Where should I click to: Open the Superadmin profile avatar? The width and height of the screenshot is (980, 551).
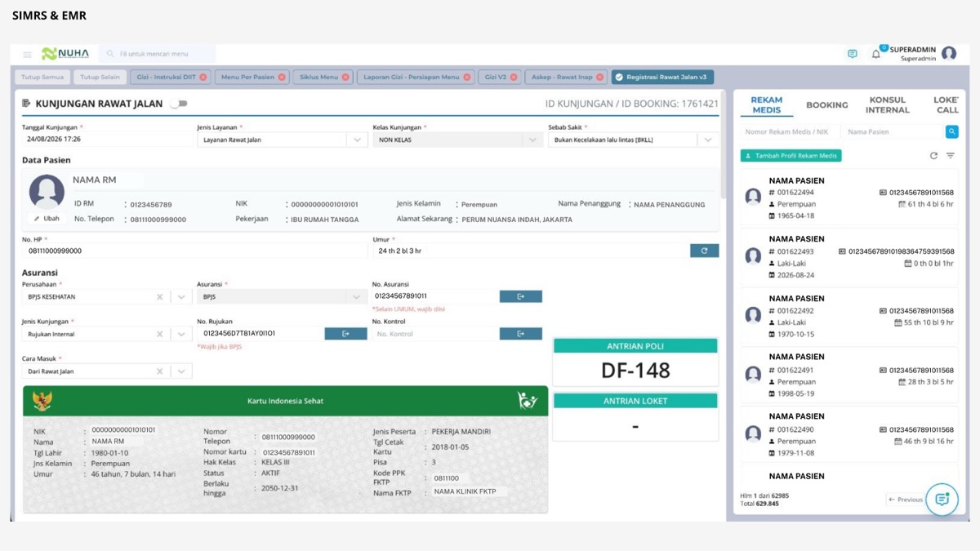coord(949,54)
